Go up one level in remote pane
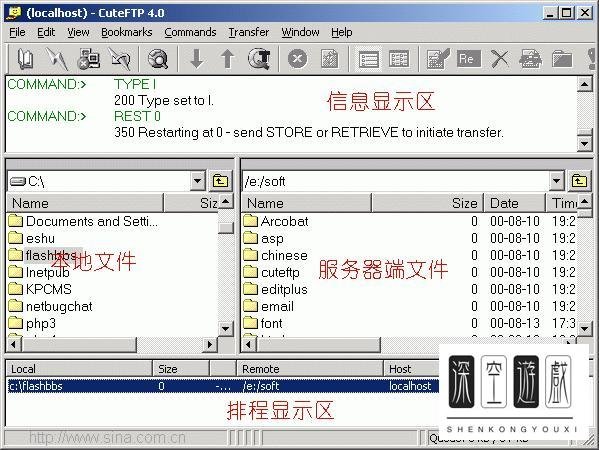 (x=580, y=181)
